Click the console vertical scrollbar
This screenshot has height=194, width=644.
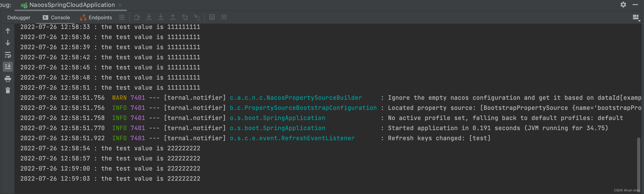638,163
